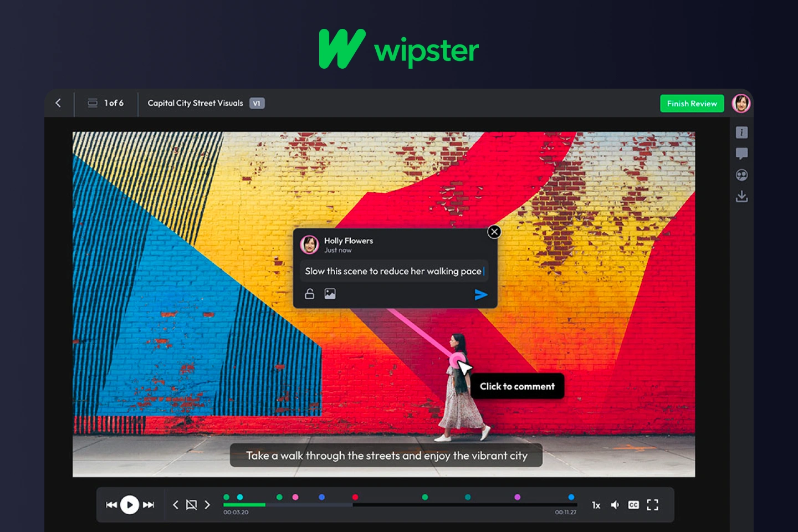798x532 pixels.
Task: Mute the video audio
Action: point(615,505)
